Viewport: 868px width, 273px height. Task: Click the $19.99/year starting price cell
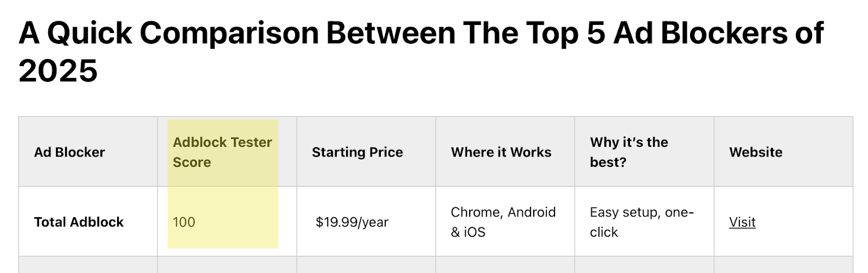pyautogui.click(x=352, y=222)
